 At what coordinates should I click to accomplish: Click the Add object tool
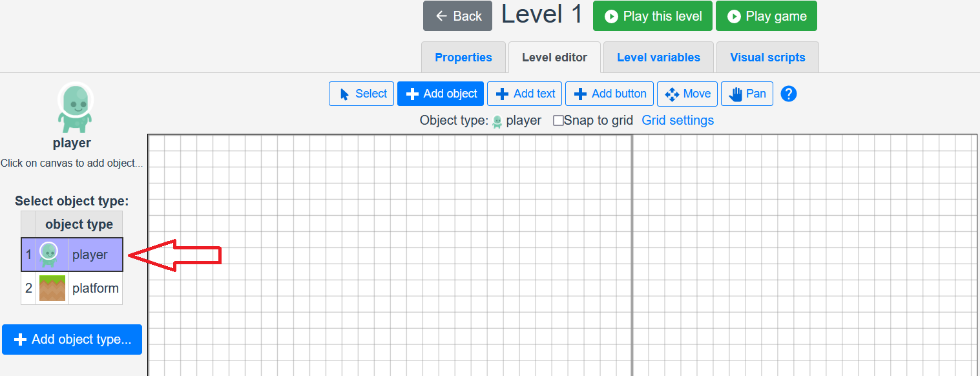coord(441,94)
